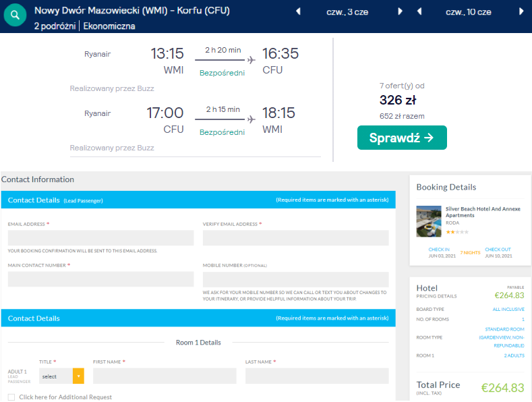Click the yellow Title dropdown arrow

[78, 376]
